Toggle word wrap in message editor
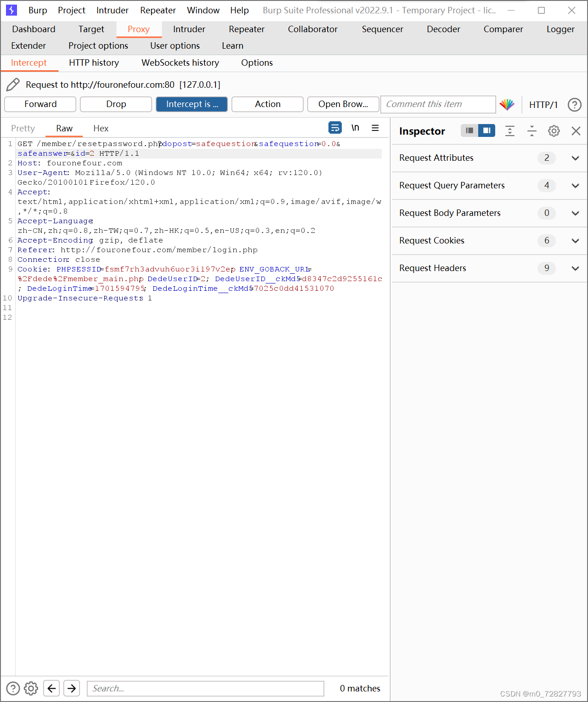 tap(335, 128)
